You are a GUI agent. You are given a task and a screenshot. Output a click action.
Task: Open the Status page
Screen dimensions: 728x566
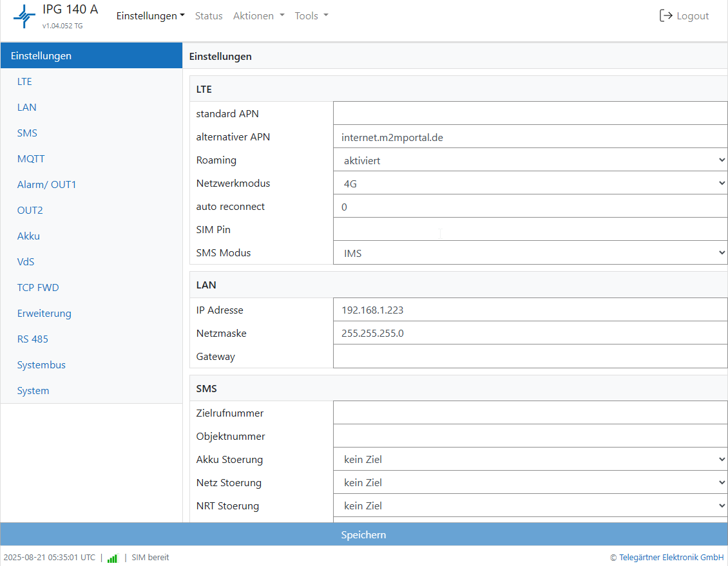(209, 16)
